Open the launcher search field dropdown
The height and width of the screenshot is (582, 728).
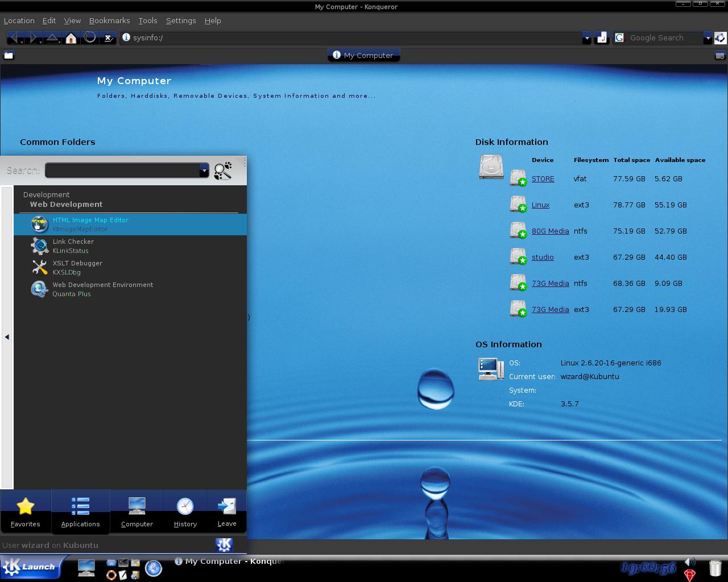pos(204,171)
